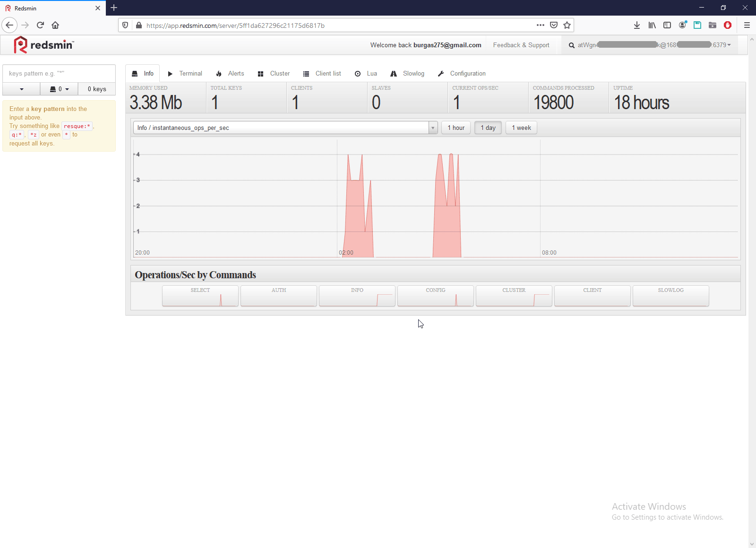Image resolution: width=756 pixels, height=548 pixels.
Task: Open Firefox hamburger menu
Action: coord(747,25)
